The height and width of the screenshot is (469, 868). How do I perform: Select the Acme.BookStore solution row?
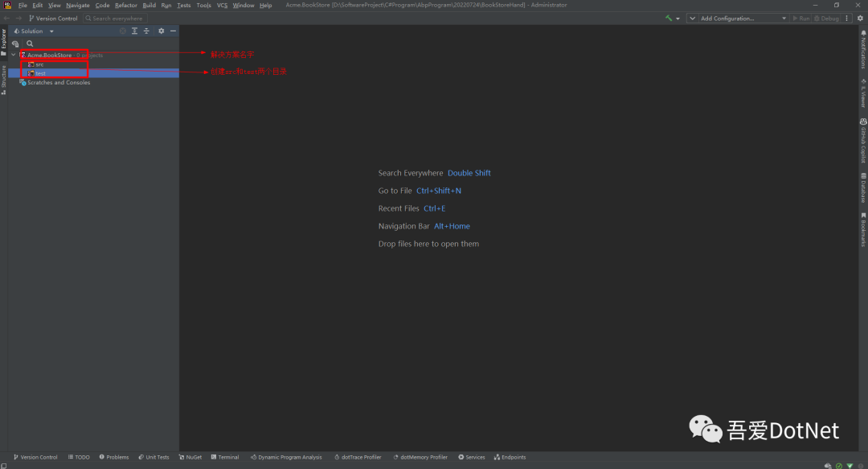(x=93, y=55)
